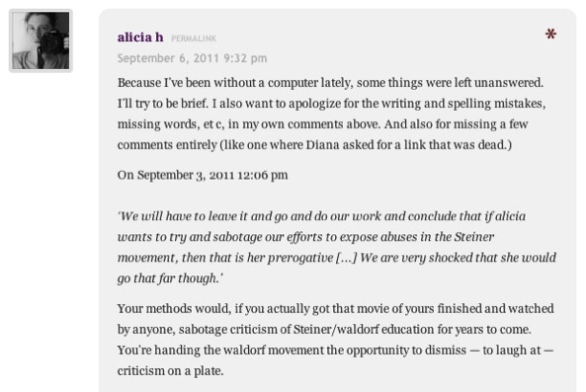Image resolution: width=586 pixels, height=392 pixels.
Task: Follow the PERMALINK link
Action: pos(194,39)
